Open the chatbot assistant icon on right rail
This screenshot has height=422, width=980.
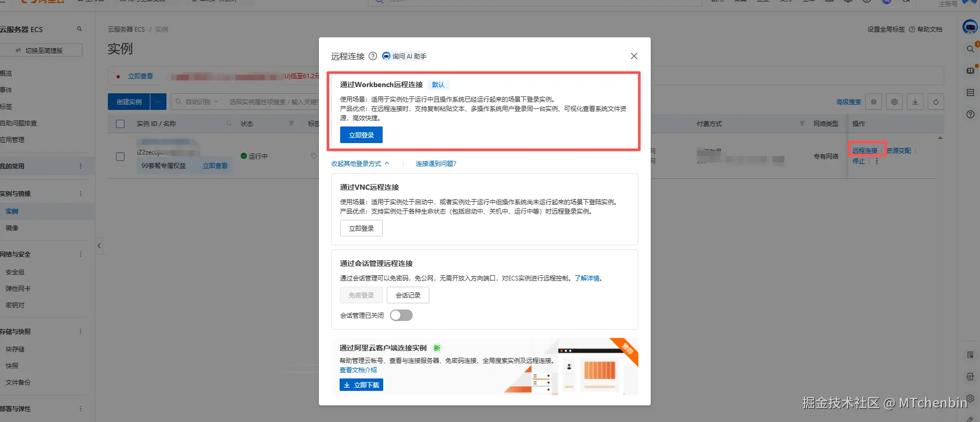(x=970, y=26)
